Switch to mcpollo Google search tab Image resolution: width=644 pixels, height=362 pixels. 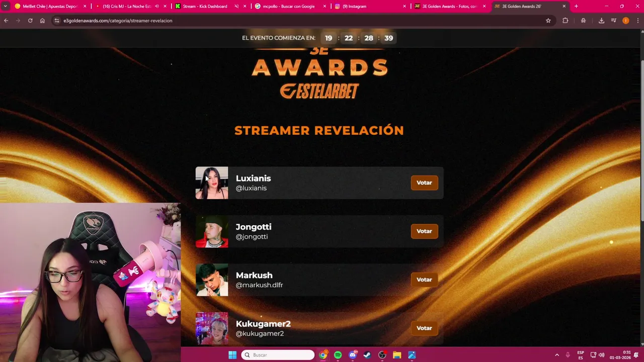pyautogui.click(x=289, y=7)
